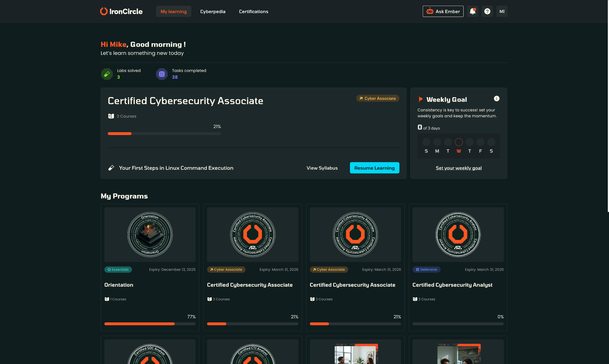The height and width of the screenshot is (364, 609).
Task: Click the IronCircle logo
Action: pos(121,11)
